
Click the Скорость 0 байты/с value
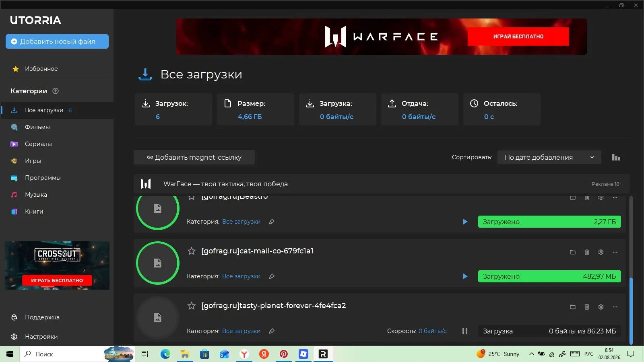pyautogui.click(x=433, y=331)
